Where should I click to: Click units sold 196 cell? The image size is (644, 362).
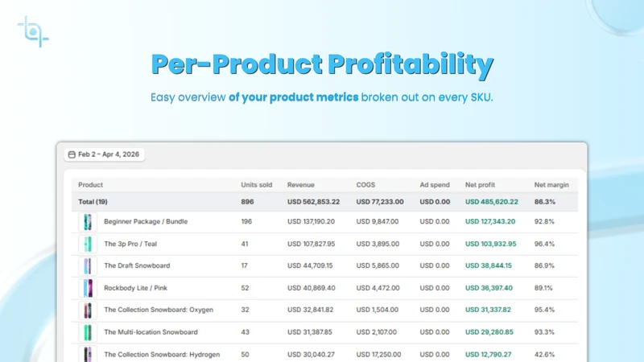(246, 222)
